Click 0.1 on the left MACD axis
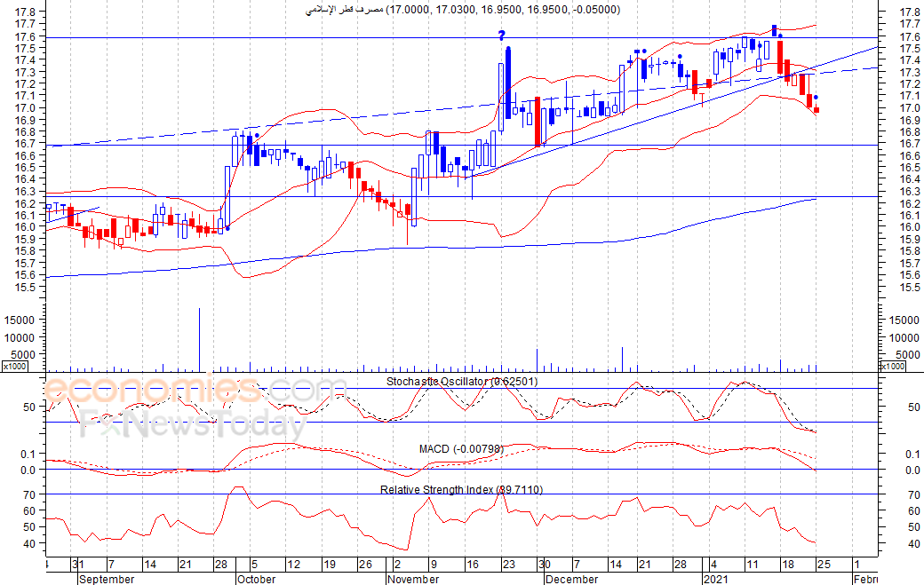The width and height of the screenshot is (924, 585). click(28, 454)
